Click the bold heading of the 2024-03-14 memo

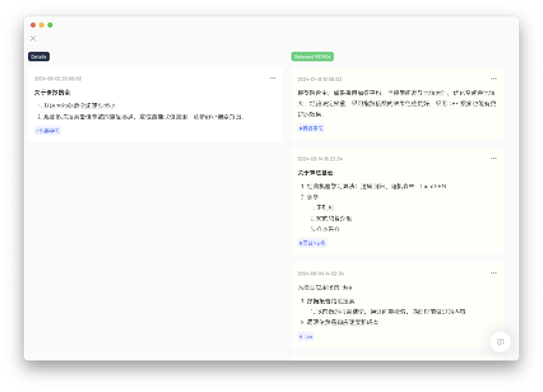[315, 173]
